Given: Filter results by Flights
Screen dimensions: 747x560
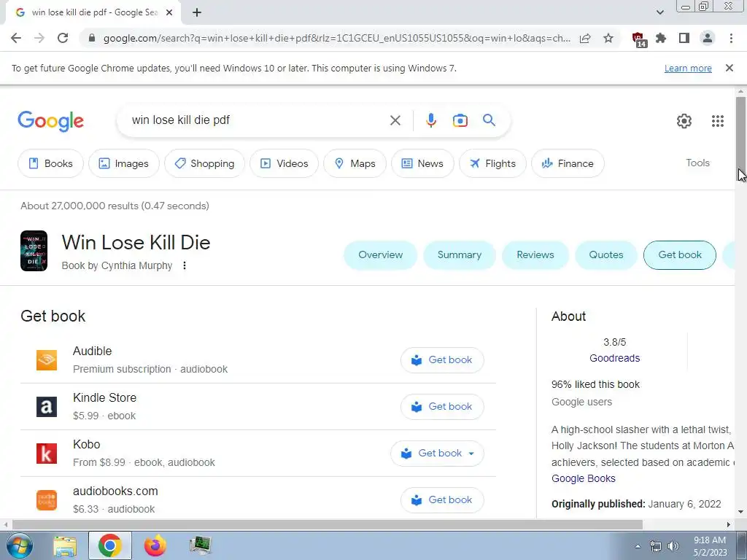Looking at the screenshot, I should (x=492, y=163).
